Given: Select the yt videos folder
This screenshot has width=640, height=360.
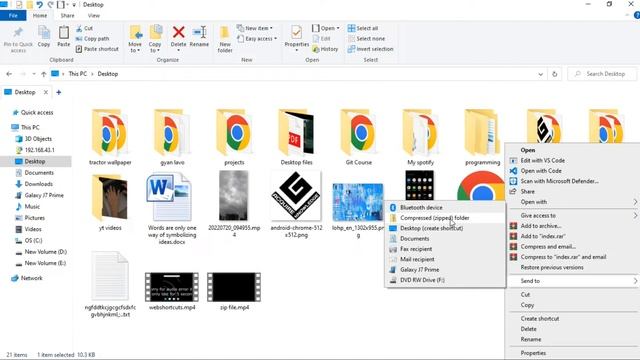Looking at the screenshot, I should [x=110, y=202].
